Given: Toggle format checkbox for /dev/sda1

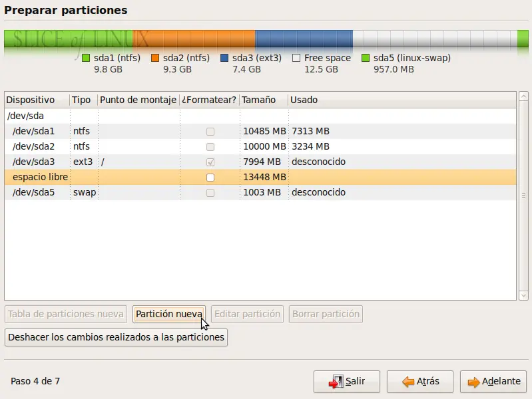Looking at the screenshot, I should [x=210, y=132].
